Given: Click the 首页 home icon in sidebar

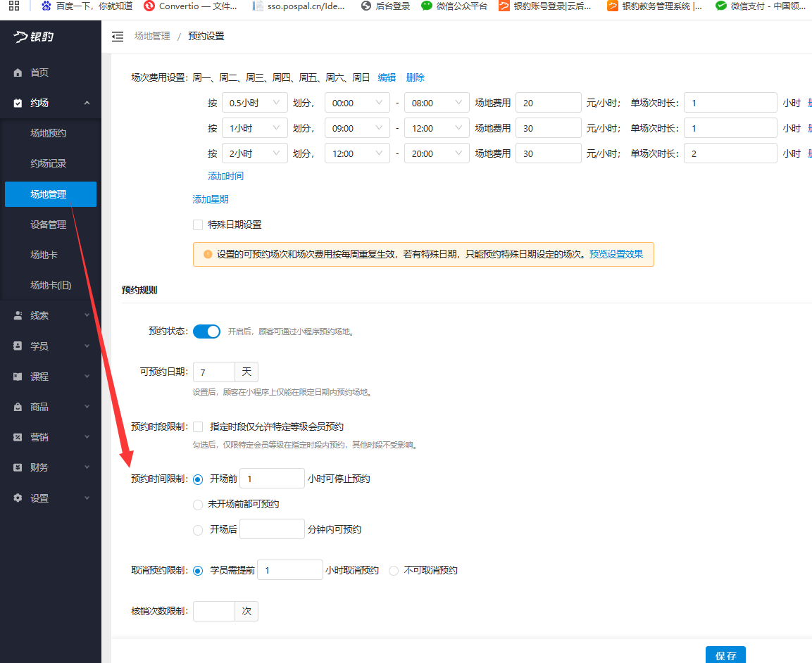Looking at the screenshot, I should click(x=18, y=73).
